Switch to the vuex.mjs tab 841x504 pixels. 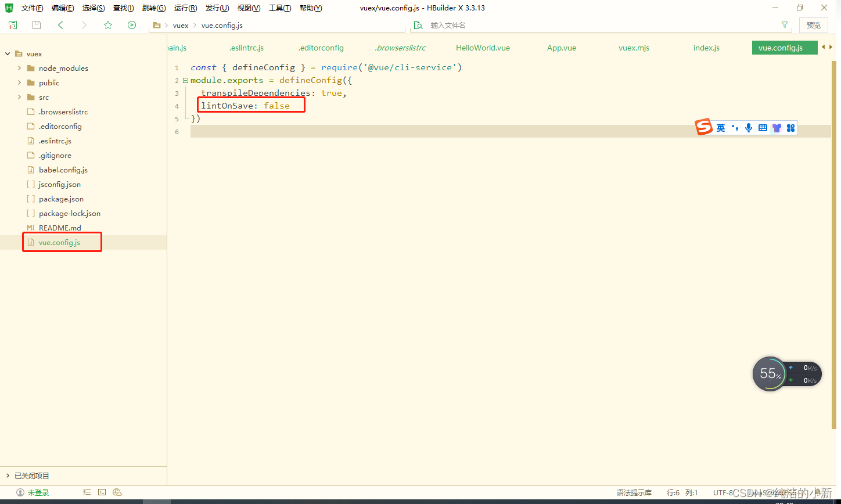tap(634, 48)
